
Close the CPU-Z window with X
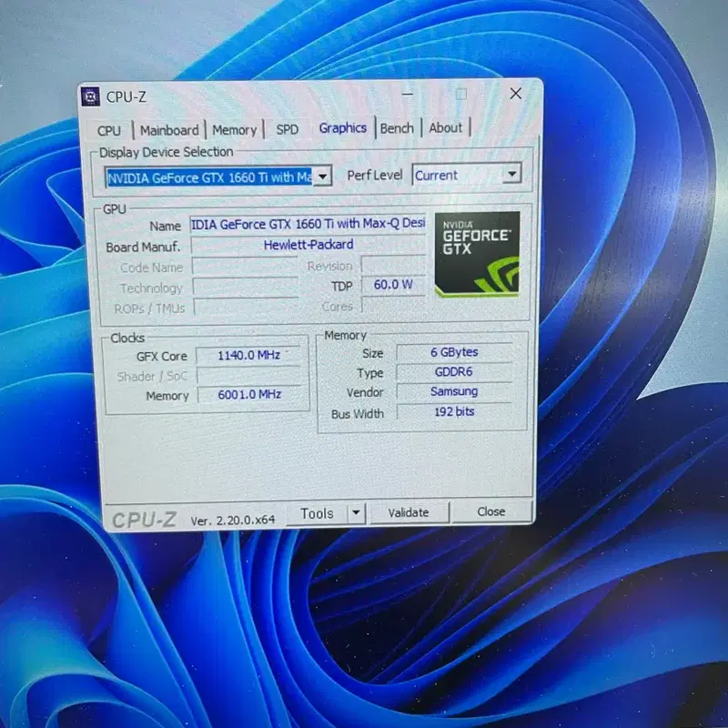(516, 94)
